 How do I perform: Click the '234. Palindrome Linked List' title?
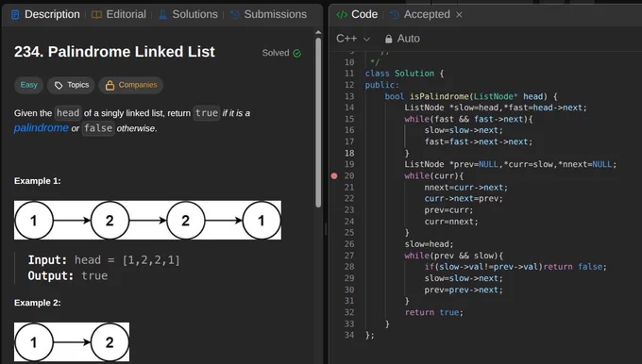(x=114, y=52)
